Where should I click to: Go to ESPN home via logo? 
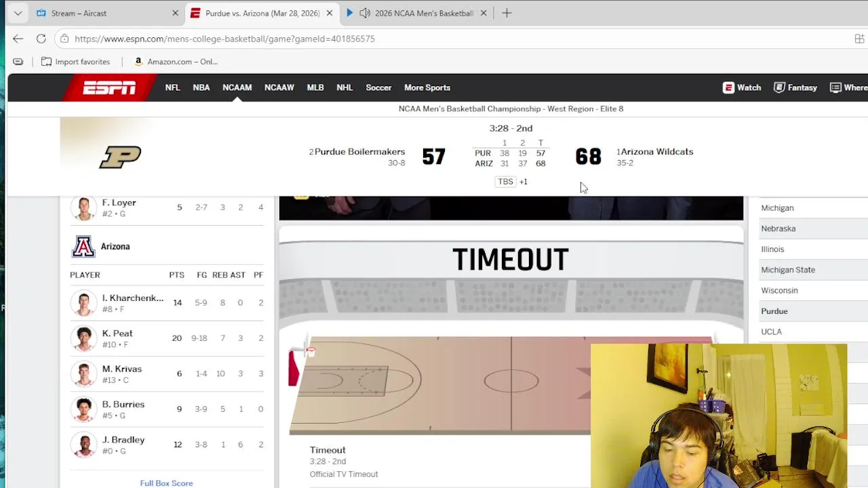coord(109,87)
